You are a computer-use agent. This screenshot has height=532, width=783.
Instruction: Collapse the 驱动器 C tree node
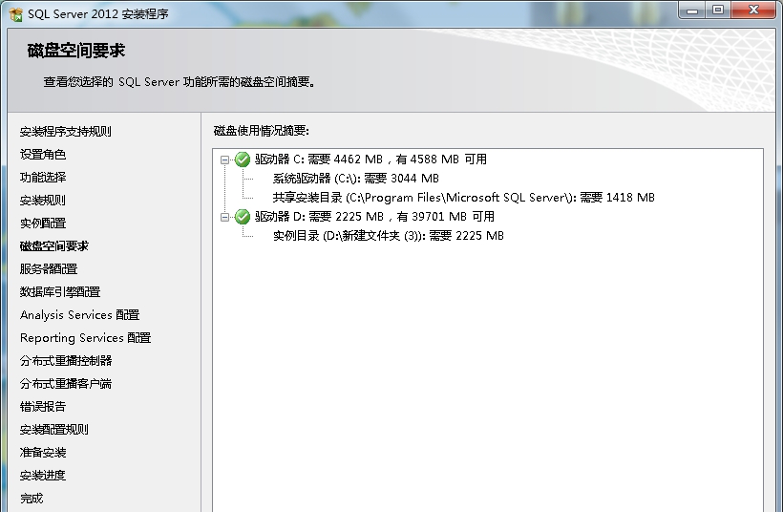pos(224,160)
